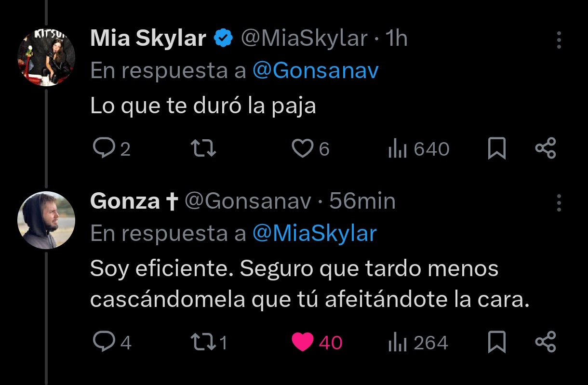This screenshot has height=385, width=588.
Task: Share Gonza's tweet
Action: coord(546,342)
